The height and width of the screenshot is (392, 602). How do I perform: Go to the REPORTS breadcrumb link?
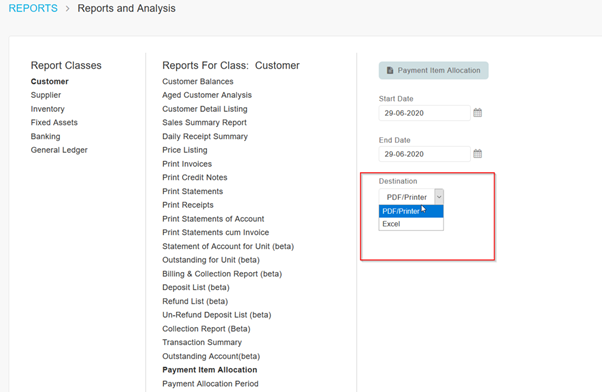pos(33,8)
